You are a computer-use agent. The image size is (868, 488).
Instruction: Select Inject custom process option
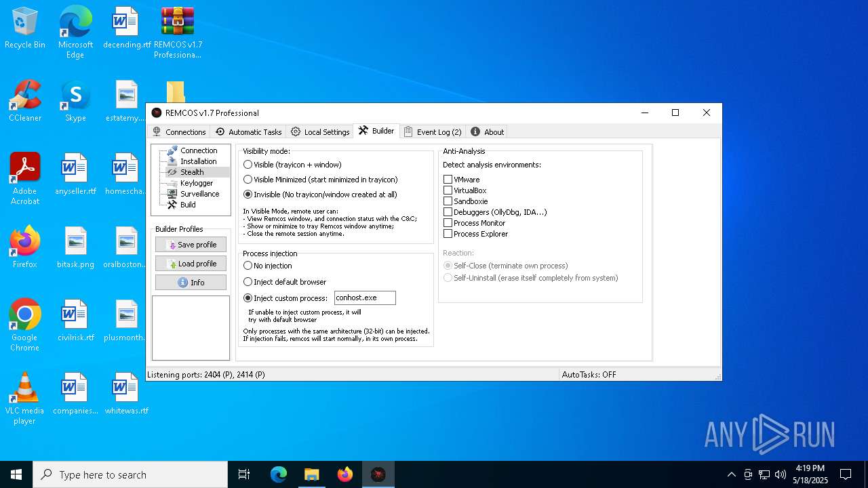click(x=285, y=298)
